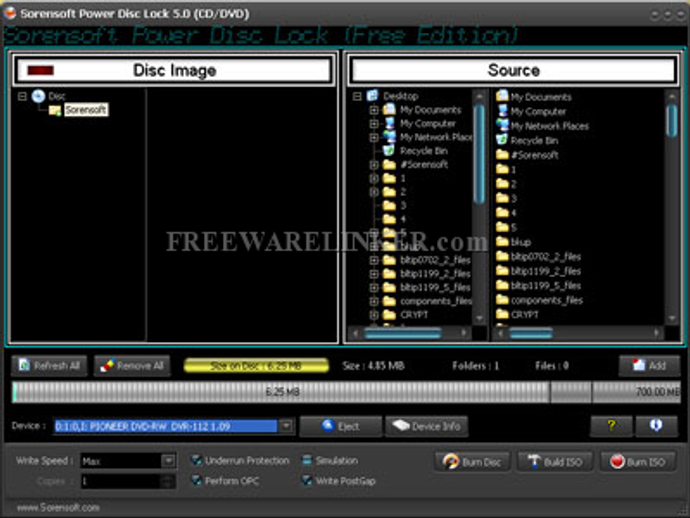Viewport: 690px width, 518px height.
Task: Expand CRYPT folder in source tree
Action: [374, 315]
